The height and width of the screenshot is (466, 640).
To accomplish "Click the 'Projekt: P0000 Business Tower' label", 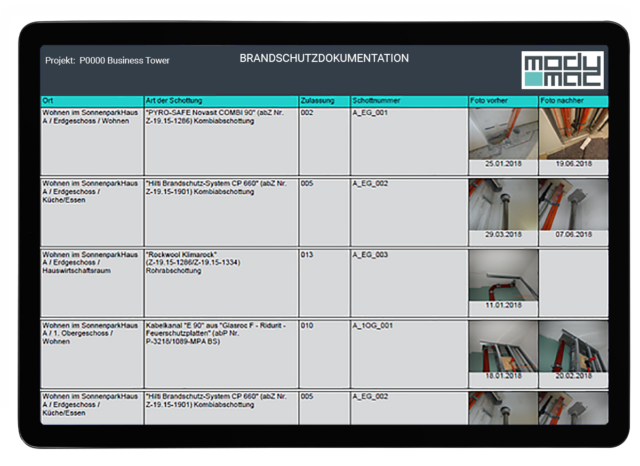I will coord(107,61).
